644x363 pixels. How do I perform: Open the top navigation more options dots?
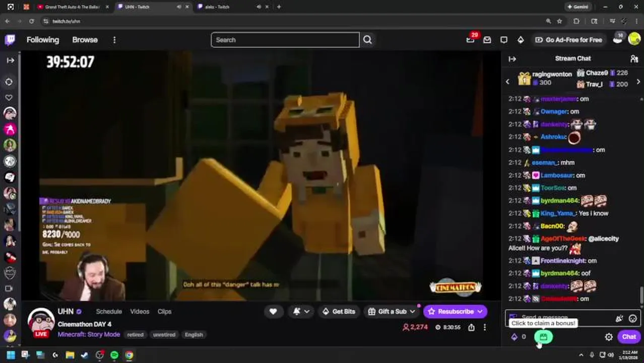click(x=114, y=40)
